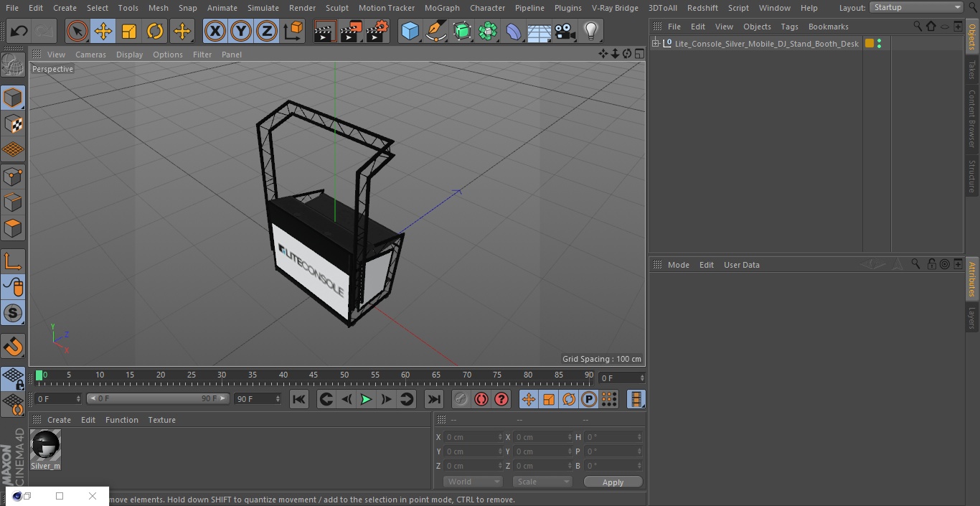980x506 pixels.
Task: Open the spline Pen tool
Action: point(435,31)
